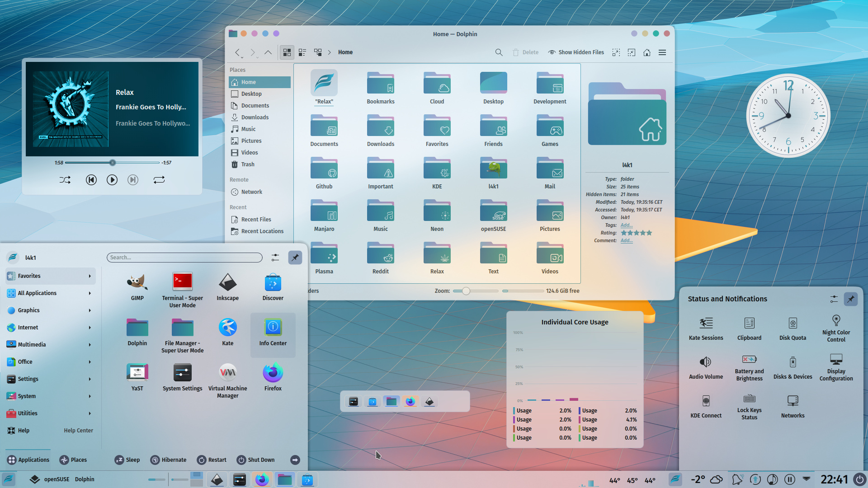This screenshot has height=488, width=868.
Task: Open Lock Keys Status entry
Action: (x=749, y=407)
